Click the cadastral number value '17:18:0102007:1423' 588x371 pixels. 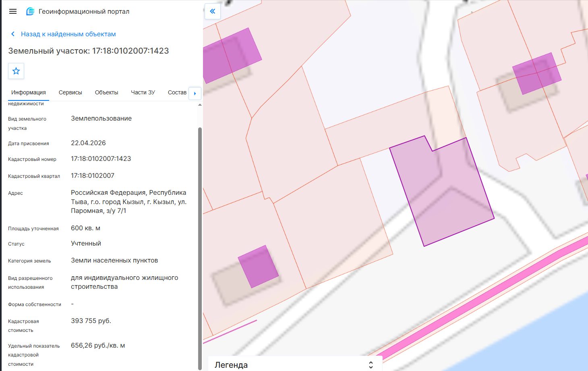click(101, 159)
